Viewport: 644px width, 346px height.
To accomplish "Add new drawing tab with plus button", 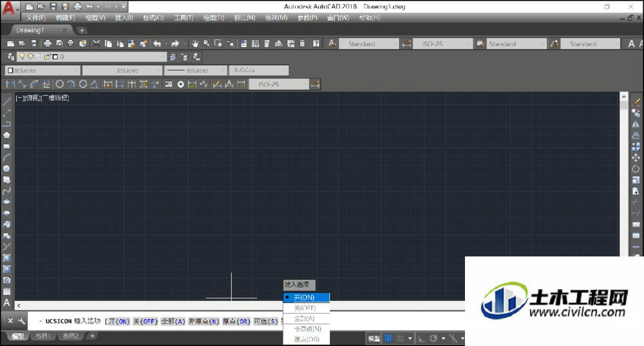I will (x=82, y=30).
